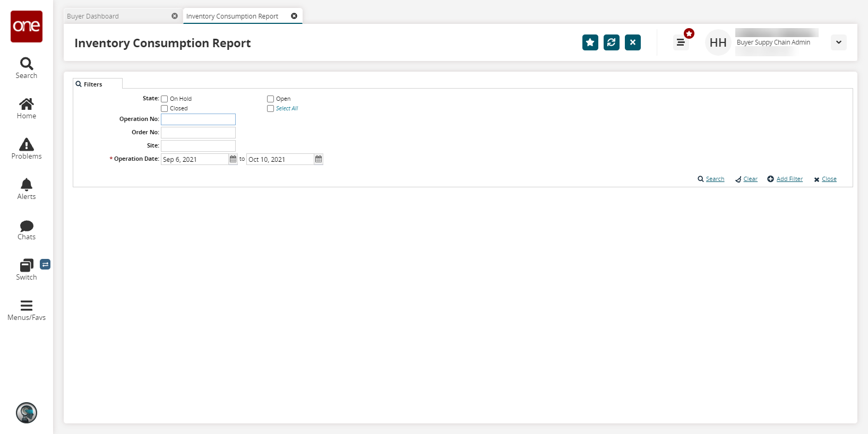Screen dimensions: 868x434
Task: Open the hamburger menu with the red star badge
Action: click(681, 42)
